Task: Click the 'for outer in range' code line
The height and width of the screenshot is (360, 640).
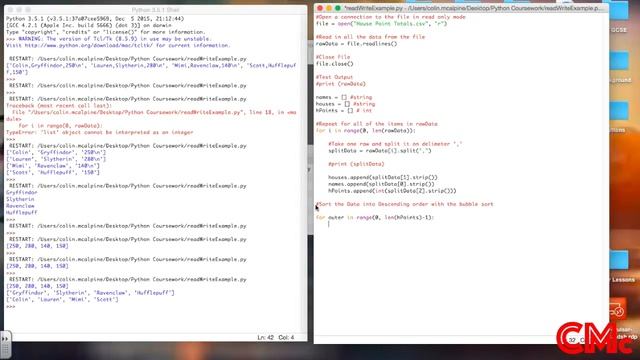Action: pos(375,217)
